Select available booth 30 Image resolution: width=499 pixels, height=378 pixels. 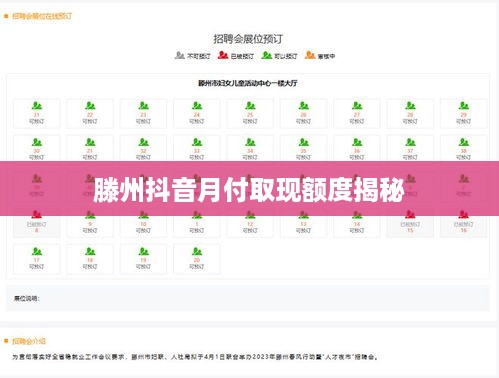37,149
